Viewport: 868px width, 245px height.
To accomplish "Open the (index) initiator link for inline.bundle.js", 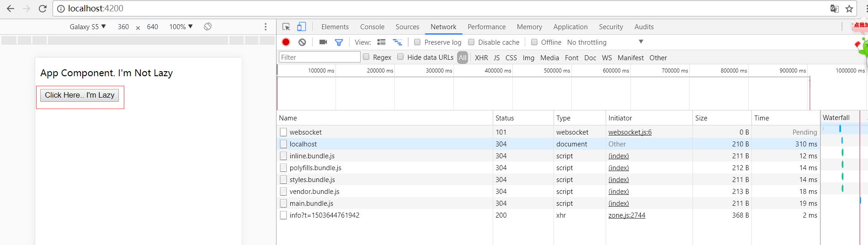I will (618, 156).
